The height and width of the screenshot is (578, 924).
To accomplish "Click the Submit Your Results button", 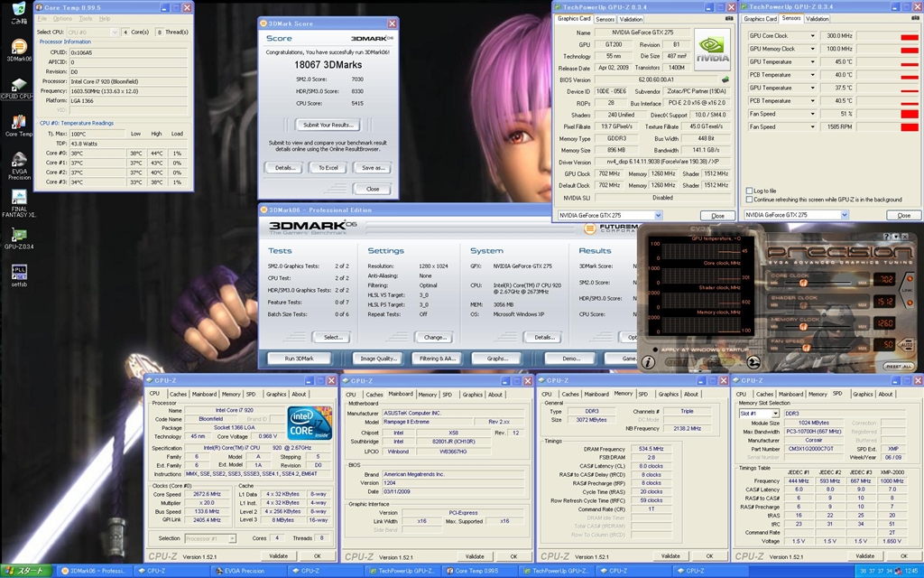I will point(328,125).
